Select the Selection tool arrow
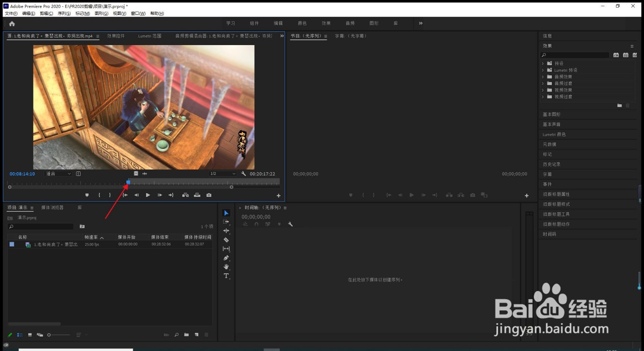 tap(226, 213)
